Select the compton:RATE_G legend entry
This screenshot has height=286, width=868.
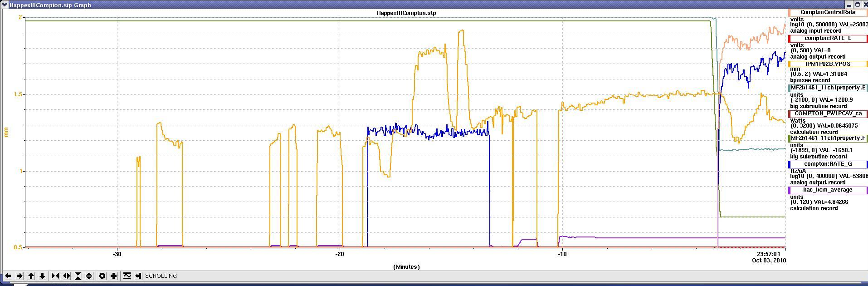(x=828, y=164)
